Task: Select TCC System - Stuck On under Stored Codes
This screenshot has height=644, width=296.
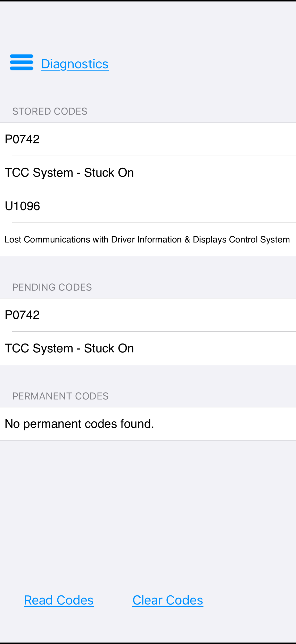Action: [x=148, y=172]
